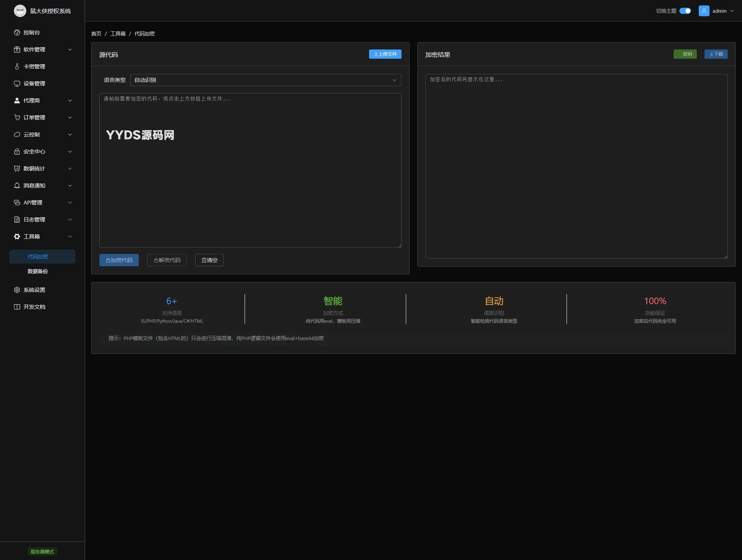The width and height of the screenshot is (742, 560).
Task: Click the 设备管理 monitor icon
Action: (17, 83)
